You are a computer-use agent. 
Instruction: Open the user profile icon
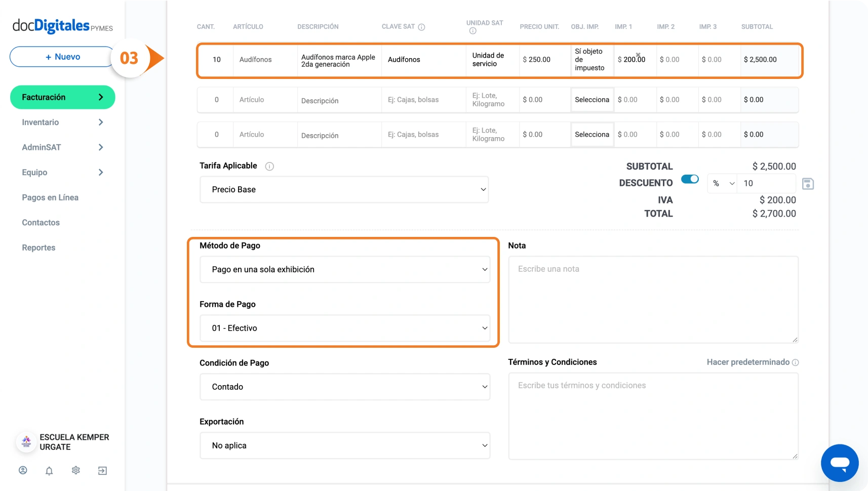(x=23, y=470)
